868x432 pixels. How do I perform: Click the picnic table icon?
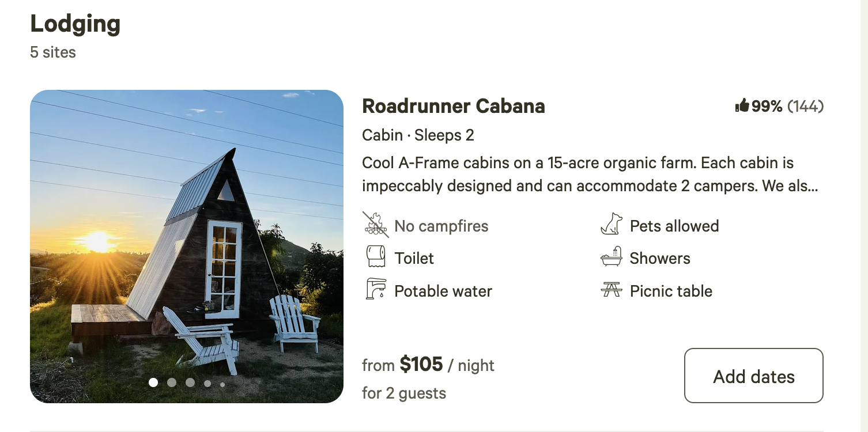coord(612,290)
